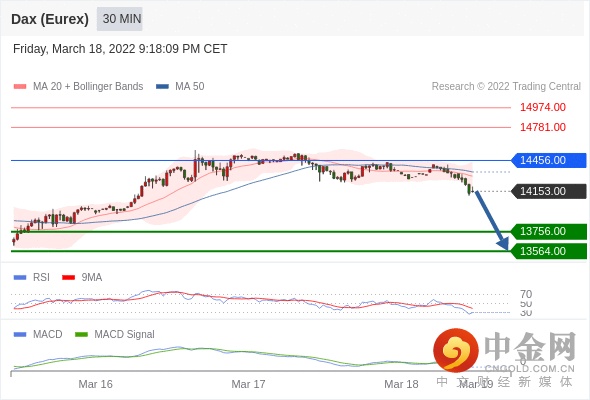Screen dimensions: 590x400
Task: Click Research © 2022 Trading Central credit
Action: click(x=506, y=87)
